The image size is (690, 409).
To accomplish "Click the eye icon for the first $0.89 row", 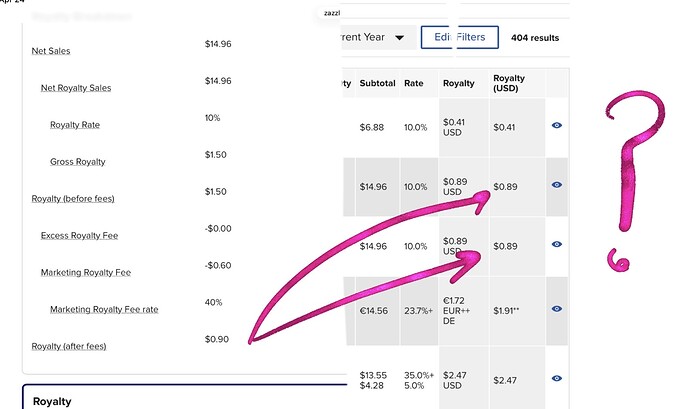I will (x=557, y=185).
